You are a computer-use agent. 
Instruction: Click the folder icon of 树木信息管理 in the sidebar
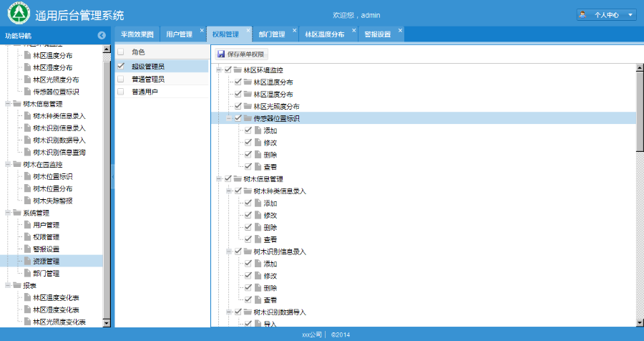click(17, 104)
